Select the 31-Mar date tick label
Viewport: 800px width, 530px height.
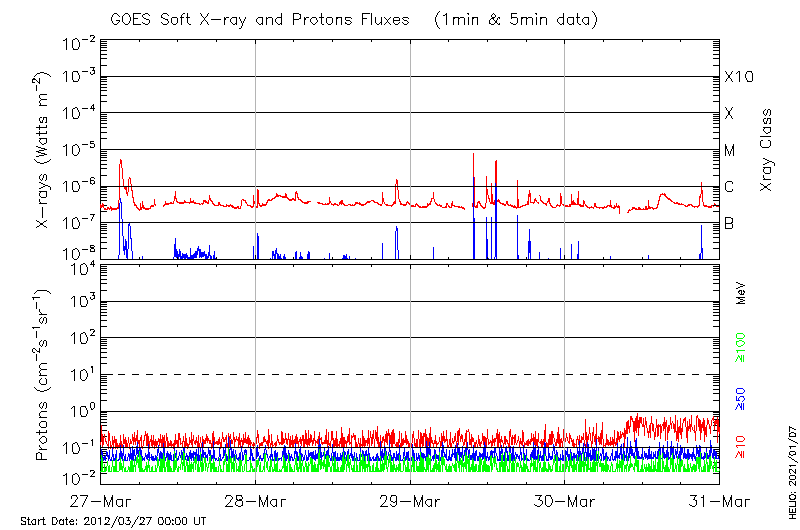(x=718, y=501)
